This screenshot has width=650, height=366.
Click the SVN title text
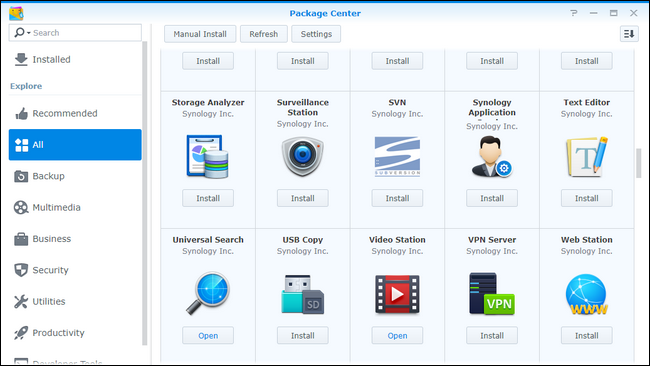pos(397,102)
